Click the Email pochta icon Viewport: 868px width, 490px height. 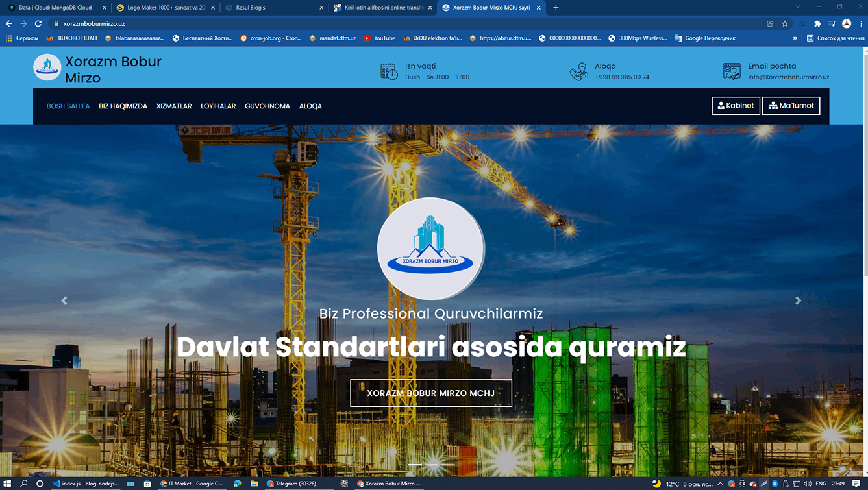[x=732, y=71]
